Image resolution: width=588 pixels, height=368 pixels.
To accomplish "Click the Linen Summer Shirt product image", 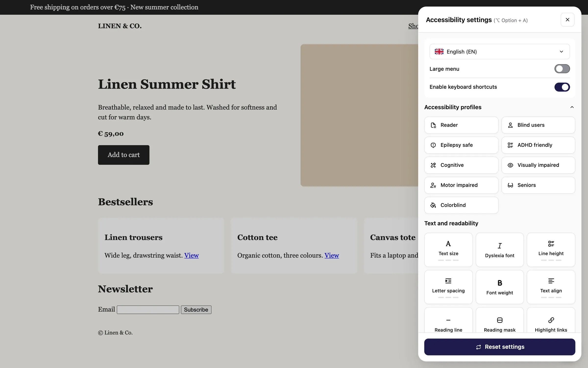I will tap(359, 115).
